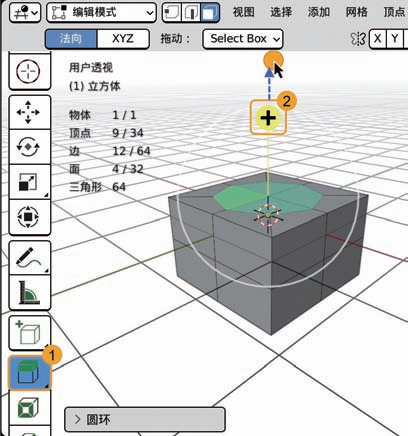
Task: Switch to edge select mode
Action: coord(191,13)
